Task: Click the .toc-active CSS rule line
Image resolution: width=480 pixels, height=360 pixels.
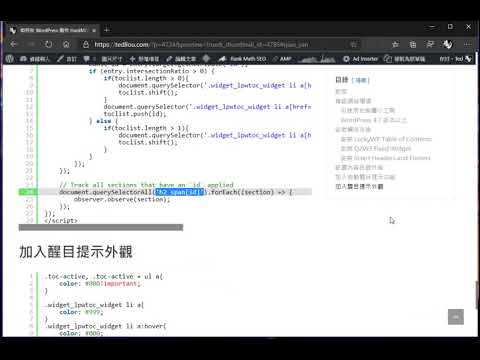Action: [x=103, y=276]
